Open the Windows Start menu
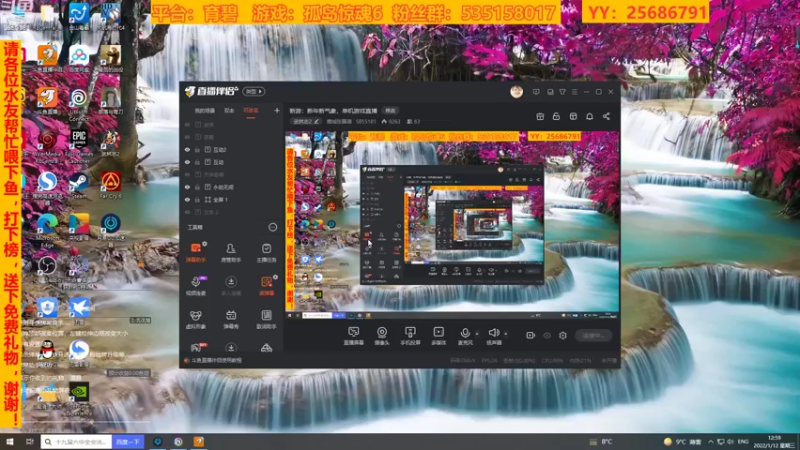Image resolution: width=800 pixels, height=450 pixels. pos(9,442)
